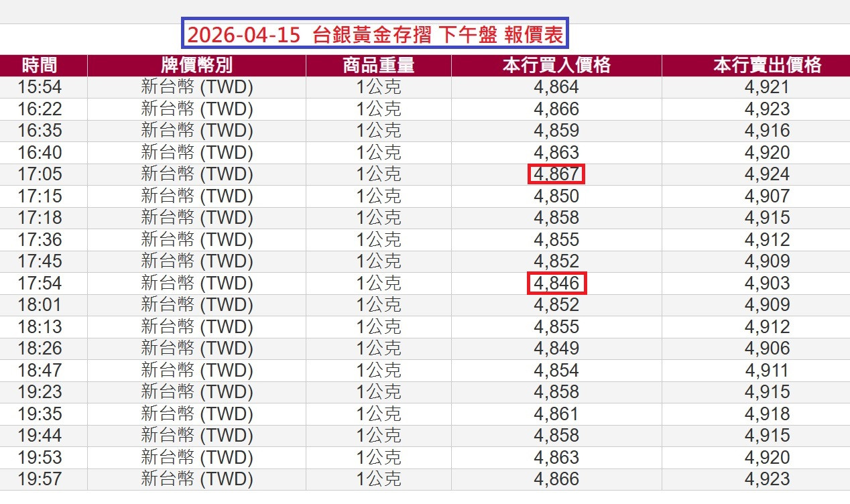850x504 pixels.
Task: Click buy price 4,852 in 17:45 row
Action: click(556, 261)
